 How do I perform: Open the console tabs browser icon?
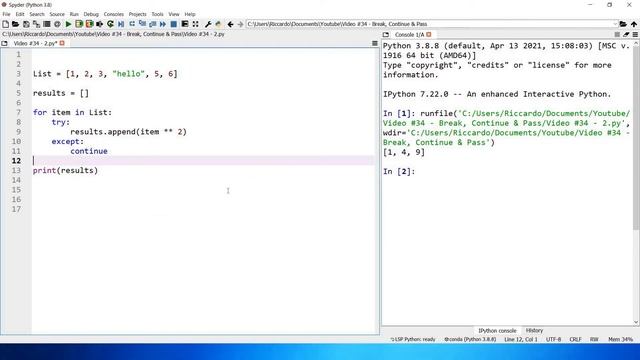[x=386, y=35]
